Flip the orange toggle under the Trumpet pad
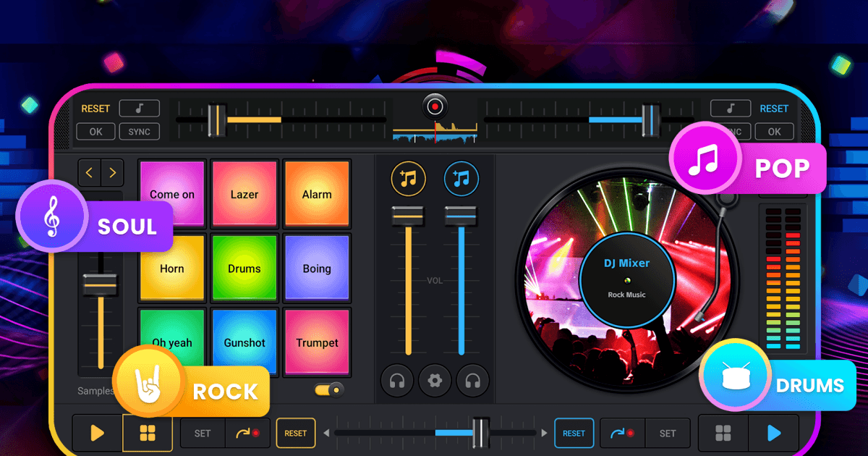The width and height of the screenshot is (868, 456). pyautogui.click(x=328, y=389)
